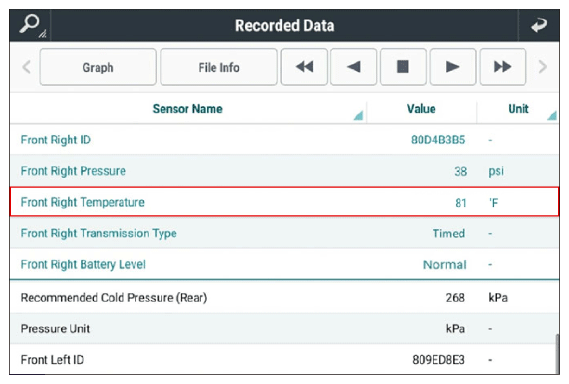Click the Normal battery value
Viewport: 569px width, 384px height.
pyautogui.click(x=445, y=265)
